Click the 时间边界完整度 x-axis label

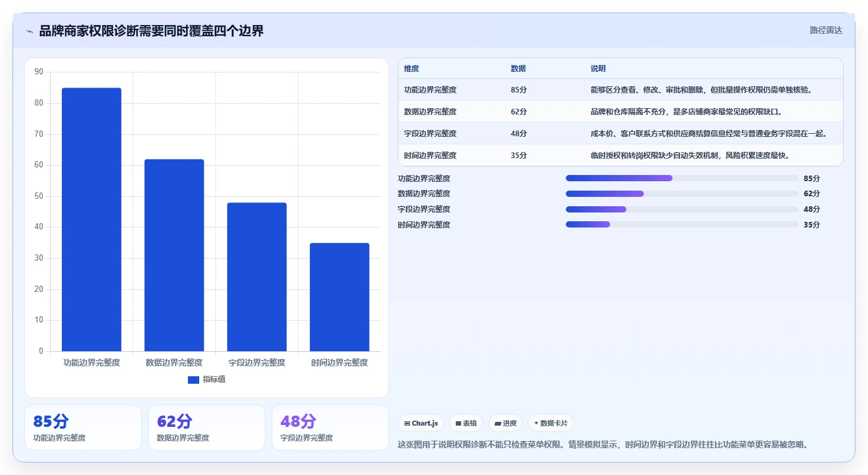pyautogui.click(x=339, y=362)
